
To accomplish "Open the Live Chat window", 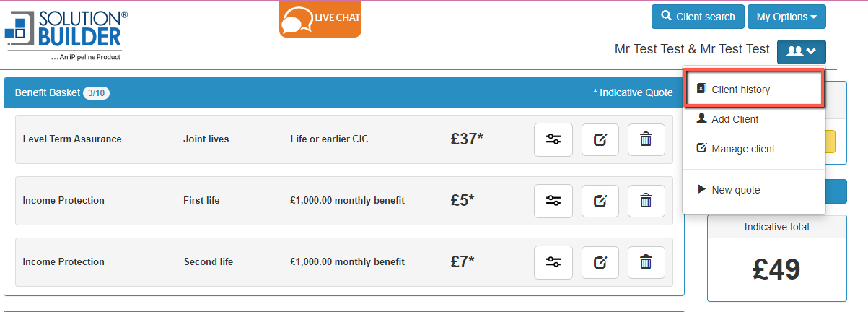I will pyautogui.click(x=320, y=18).
